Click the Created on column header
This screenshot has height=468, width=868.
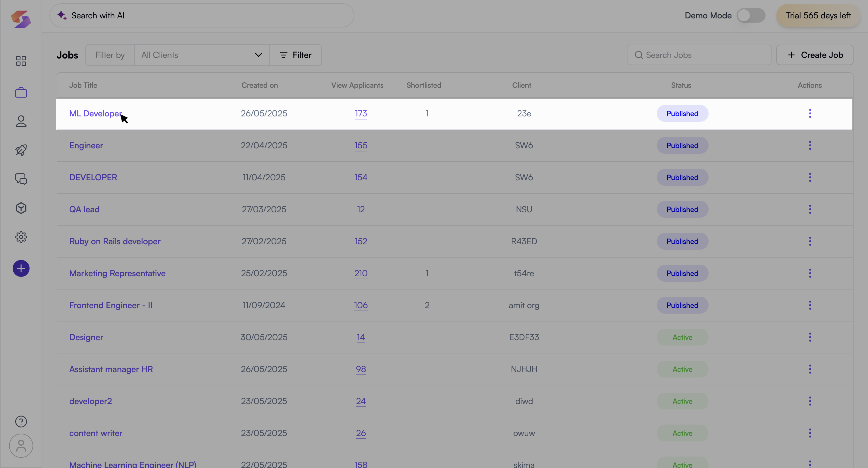259,85
